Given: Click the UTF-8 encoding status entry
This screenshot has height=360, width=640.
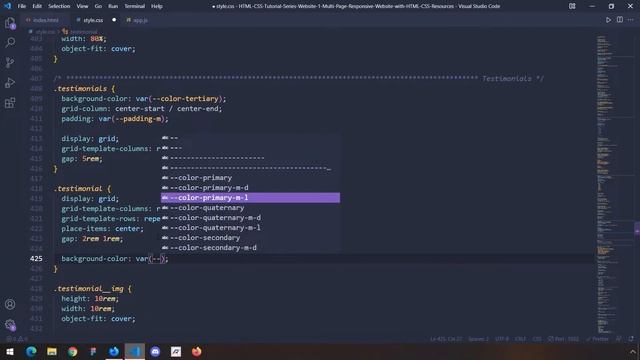Looking at the screenshot, I should (502, 339).
